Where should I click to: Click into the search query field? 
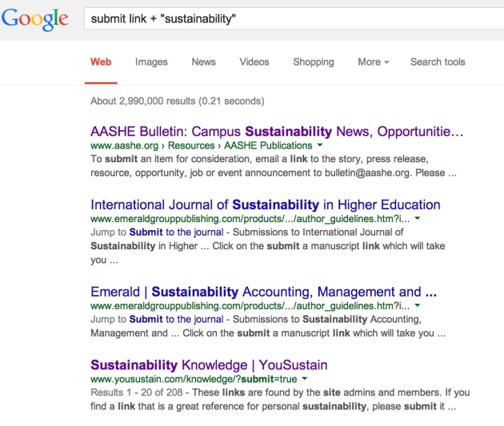coord(294,18)
